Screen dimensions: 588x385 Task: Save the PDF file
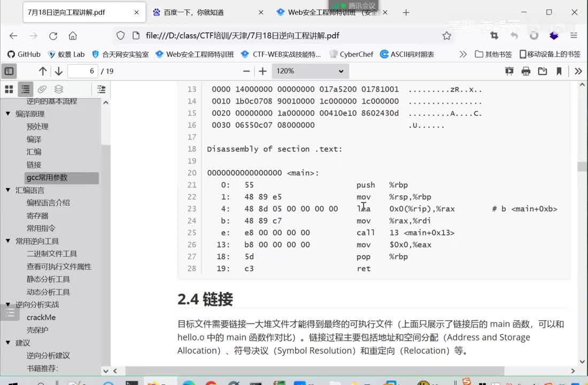[x=542, y=71]
